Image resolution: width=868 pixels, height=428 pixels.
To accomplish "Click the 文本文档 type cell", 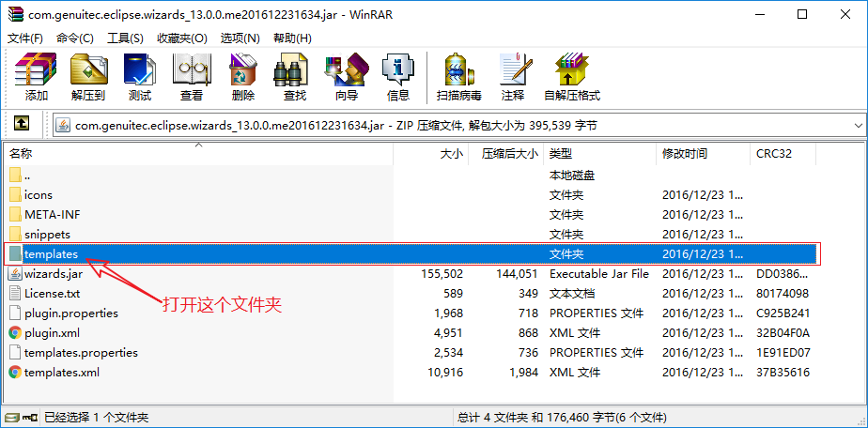I will (571, 293).
